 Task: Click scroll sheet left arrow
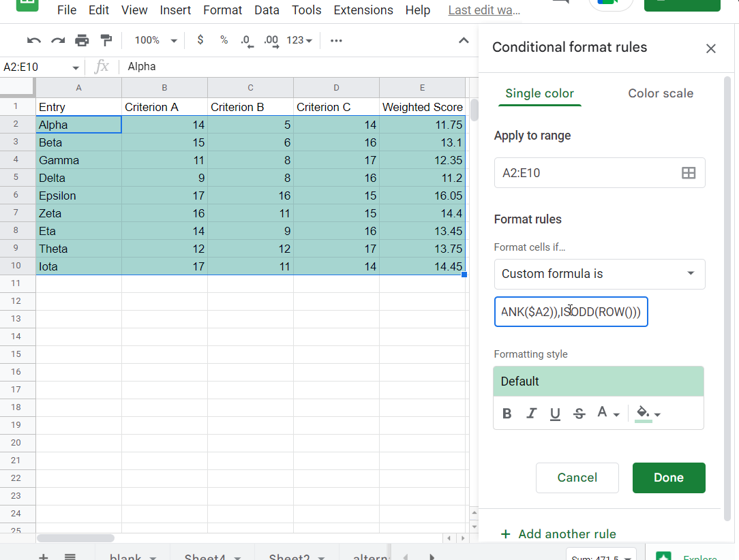[406, 557]
